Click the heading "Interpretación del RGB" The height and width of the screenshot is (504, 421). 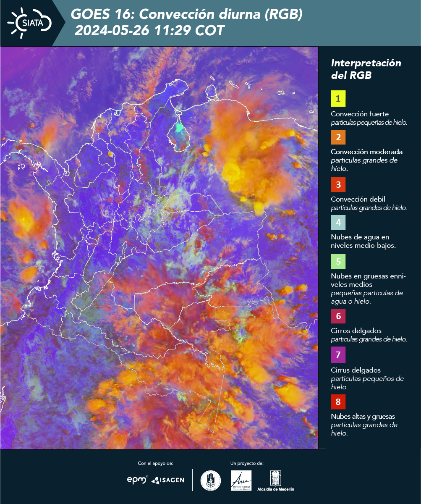[x=366, y=69]
